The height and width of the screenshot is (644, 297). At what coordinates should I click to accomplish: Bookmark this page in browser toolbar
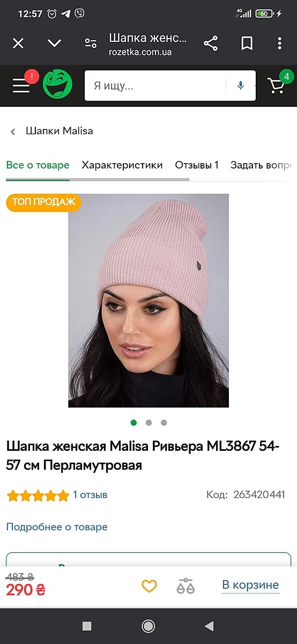(x=247, y=43)
